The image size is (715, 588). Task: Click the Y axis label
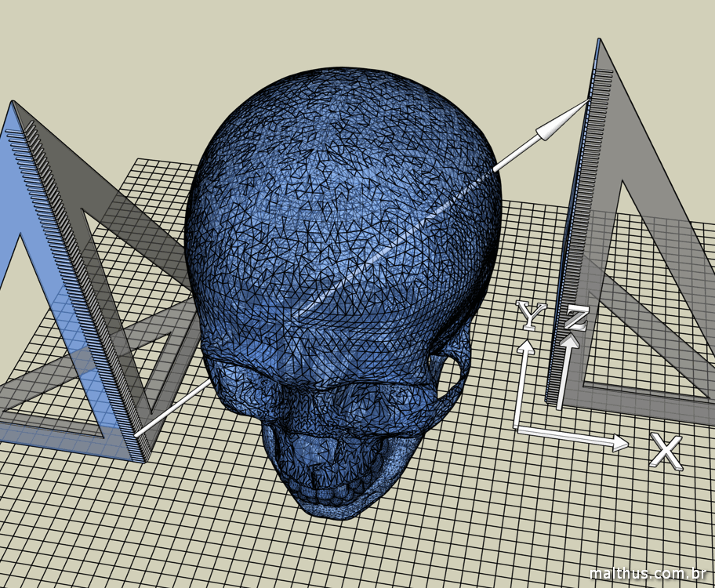(531, 316)
